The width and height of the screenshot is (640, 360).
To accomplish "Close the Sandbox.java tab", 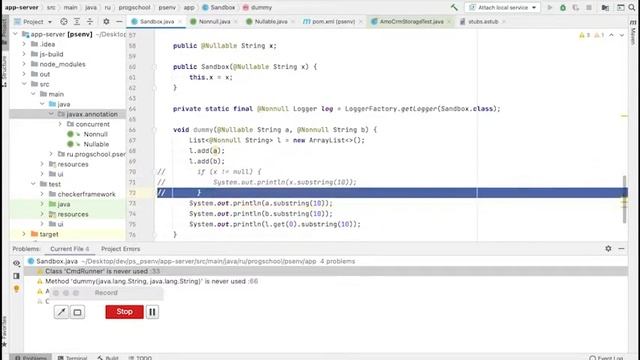I will 180,22.
